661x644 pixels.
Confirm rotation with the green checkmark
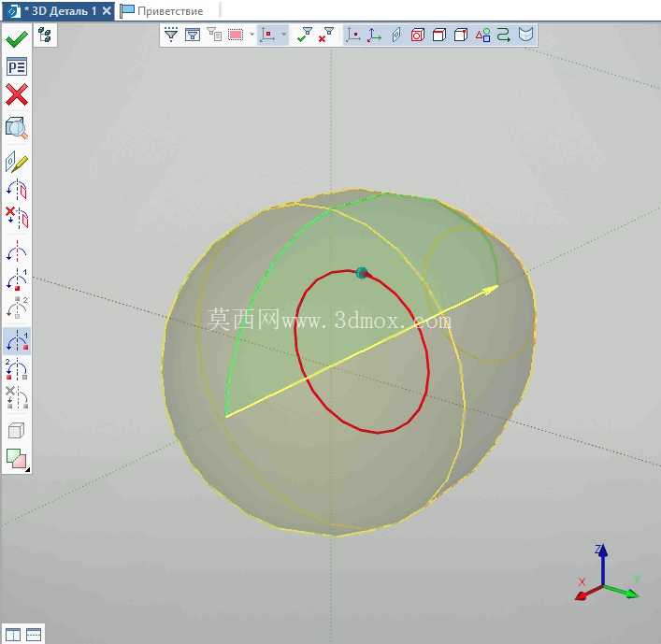(17, 39)
